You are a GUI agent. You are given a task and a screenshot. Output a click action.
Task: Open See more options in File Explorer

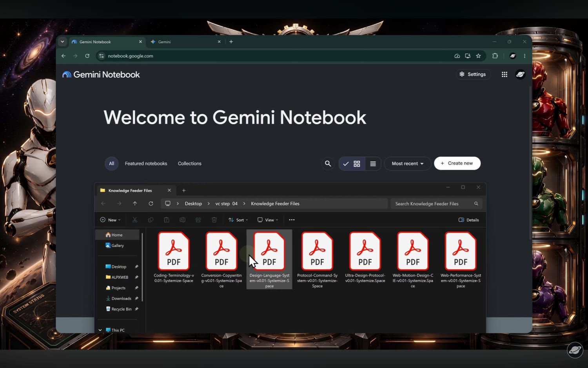point(292,220)
